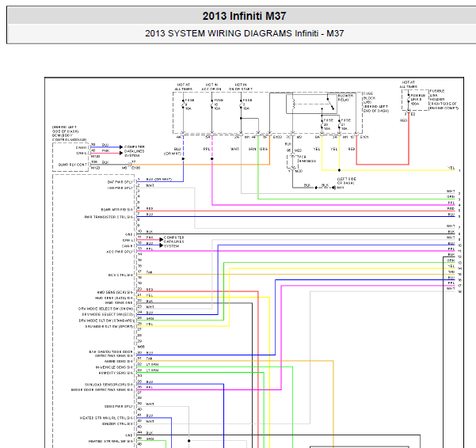Click the HEATED STR WHL SW SIG label
476x448 pixels.
coord(111,442)
